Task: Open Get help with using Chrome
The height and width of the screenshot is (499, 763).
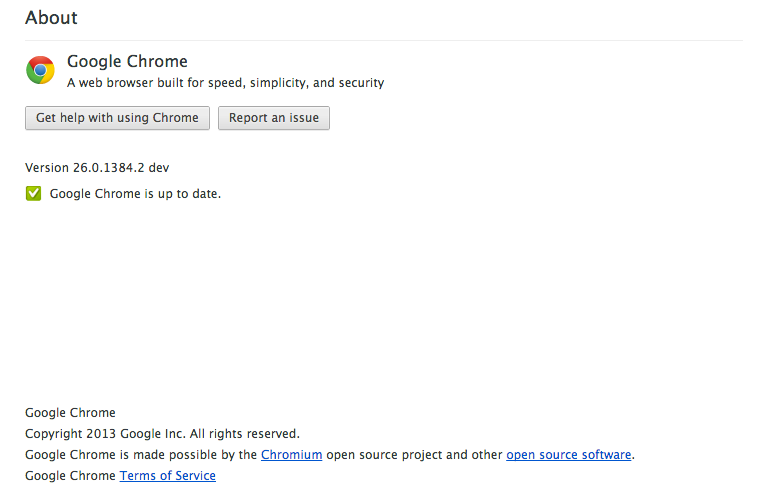Action: 117,118
